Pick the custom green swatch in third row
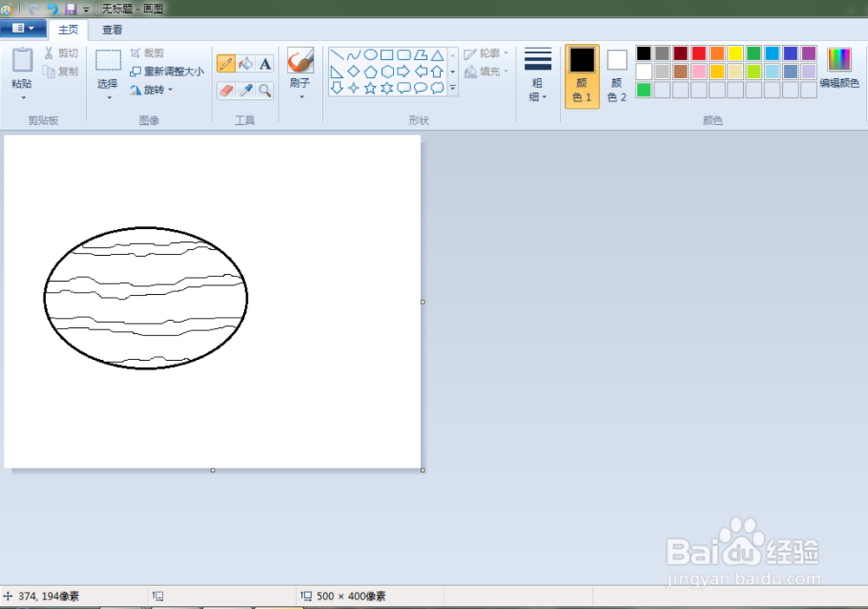 pyautogui.click(x=644, y=89)
